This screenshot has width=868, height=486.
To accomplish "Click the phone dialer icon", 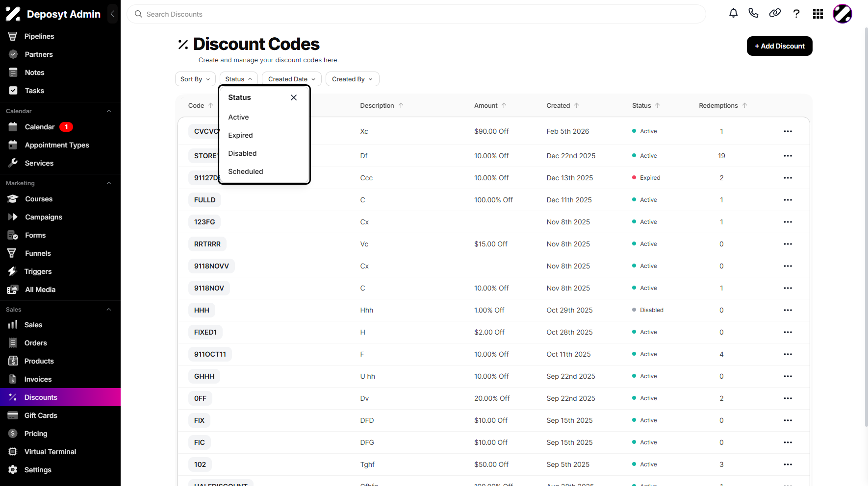I will (x=754, y=14).
